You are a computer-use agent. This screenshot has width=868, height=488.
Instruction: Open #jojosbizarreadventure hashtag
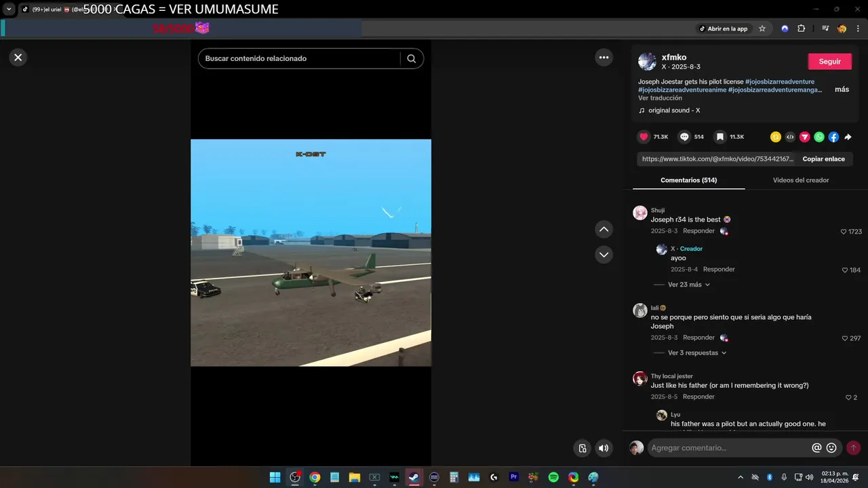780,81
